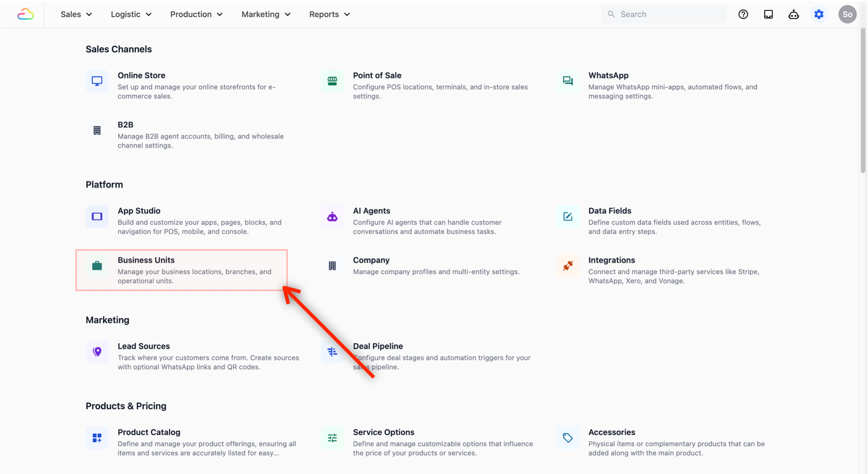Click the Lead Sources location pin icon
The width and height of the screenshot is (868, 474).
pyautogui.click(x=97, y=352)
